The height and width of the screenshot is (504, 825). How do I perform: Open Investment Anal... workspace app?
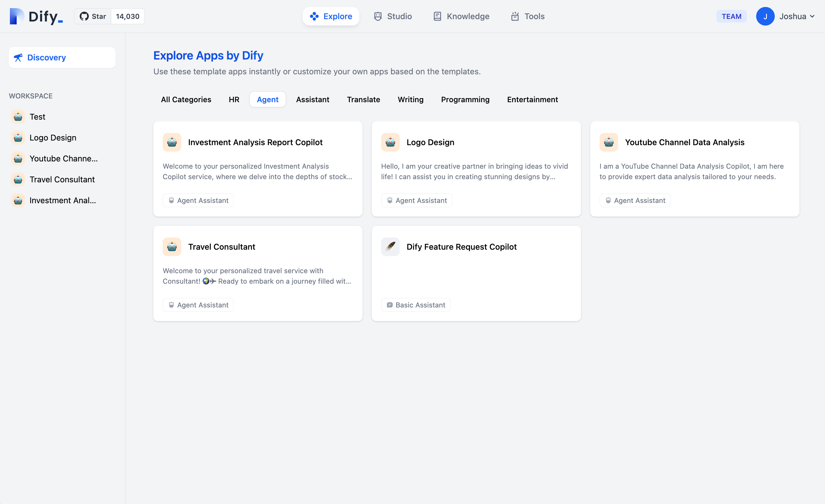pyautogui.click(x=62, y=200)
